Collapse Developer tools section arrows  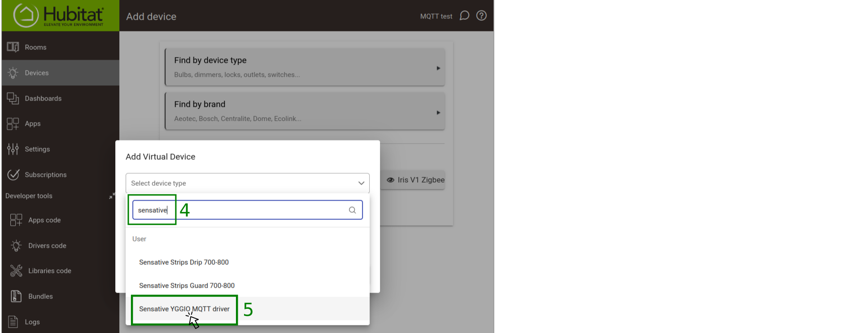point(112,196)
